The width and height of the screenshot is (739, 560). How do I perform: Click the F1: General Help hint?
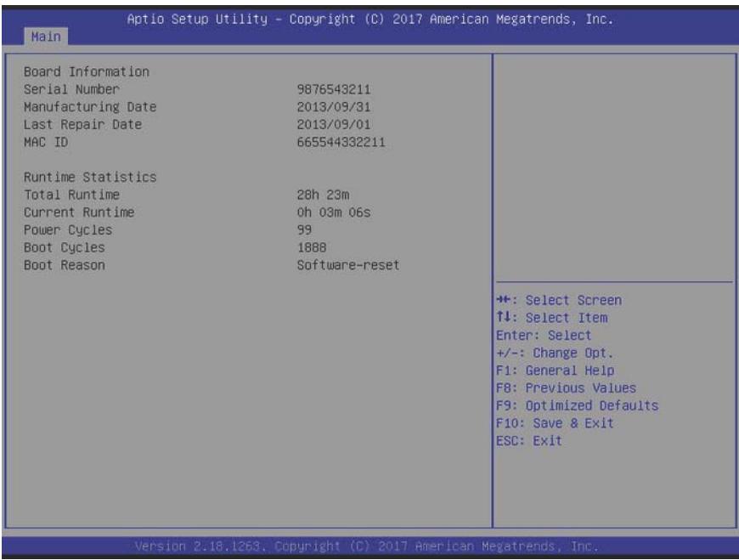tap(556, 371)
